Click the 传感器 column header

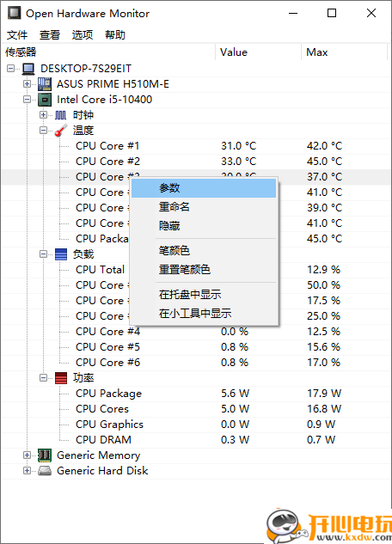coord(108,52)
